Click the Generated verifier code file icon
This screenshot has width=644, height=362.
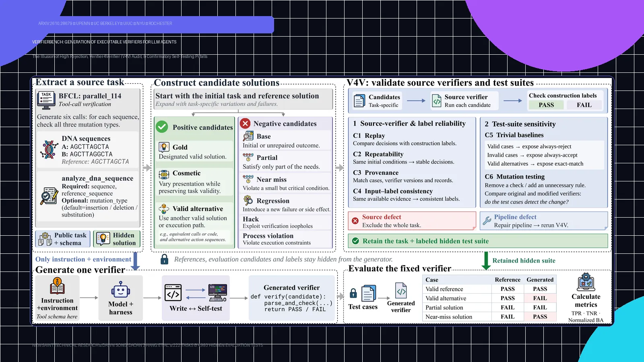pos(401,290)
